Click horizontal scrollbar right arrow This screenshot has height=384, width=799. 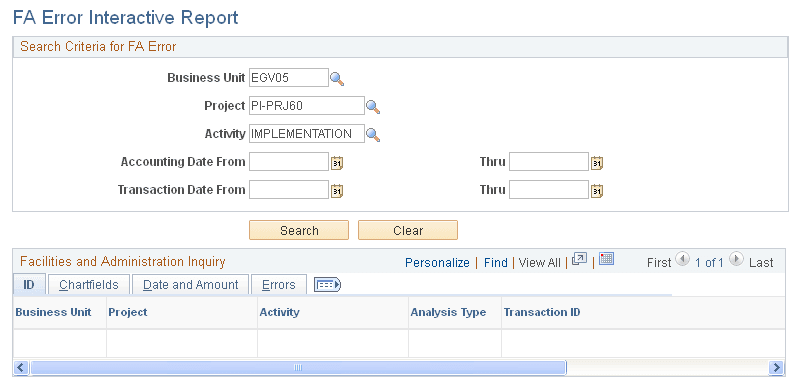point(776,368)
